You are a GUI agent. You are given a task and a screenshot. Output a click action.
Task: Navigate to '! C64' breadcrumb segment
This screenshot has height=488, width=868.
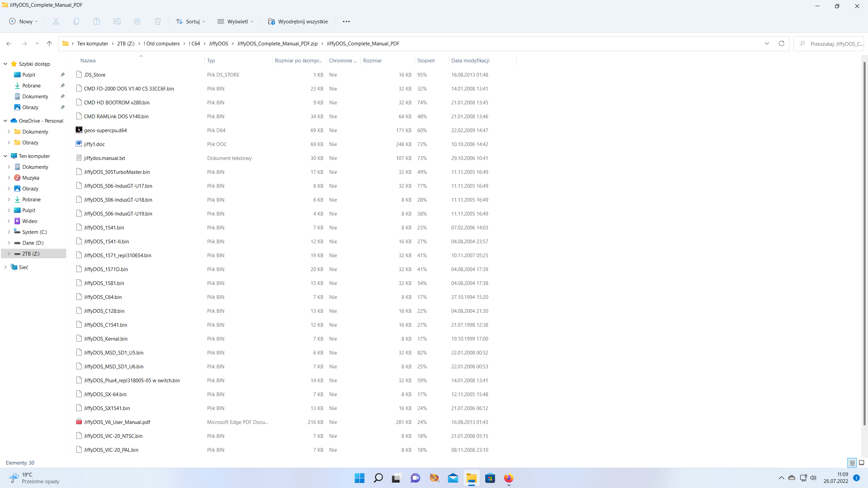pos(194,44)
